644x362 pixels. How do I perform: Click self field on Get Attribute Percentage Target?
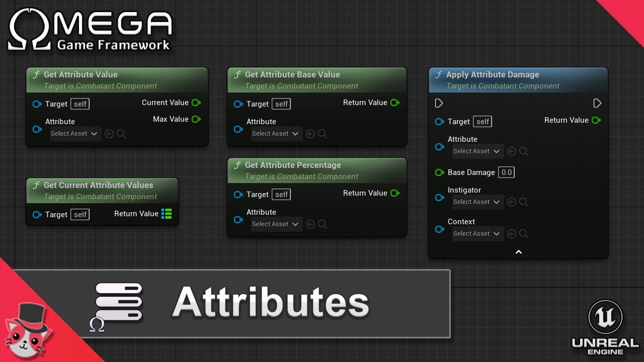tap(281, 195)
